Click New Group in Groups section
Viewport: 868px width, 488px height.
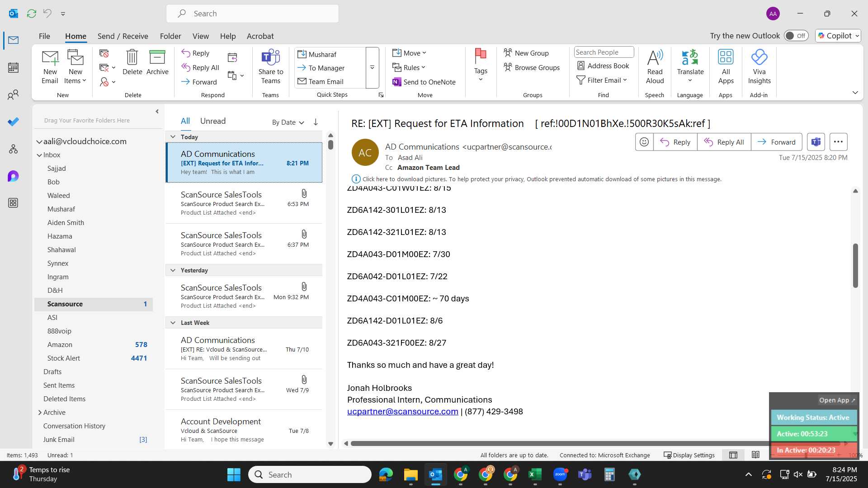[x=526, y=53]
